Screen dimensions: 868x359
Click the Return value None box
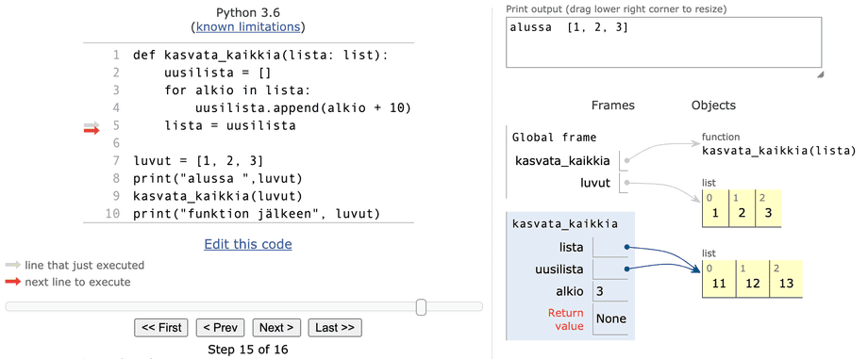point(610,318)
